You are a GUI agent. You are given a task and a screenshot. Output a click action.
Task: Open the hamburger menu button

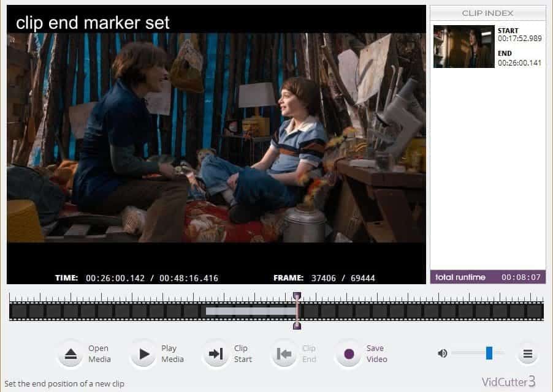[528, 353]
